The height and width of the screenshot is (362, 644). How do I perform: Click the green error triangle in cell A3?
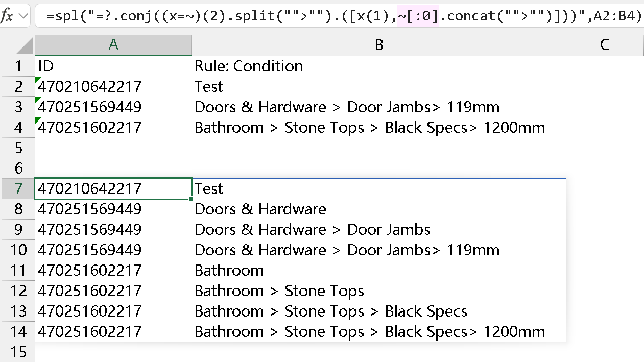38,100
